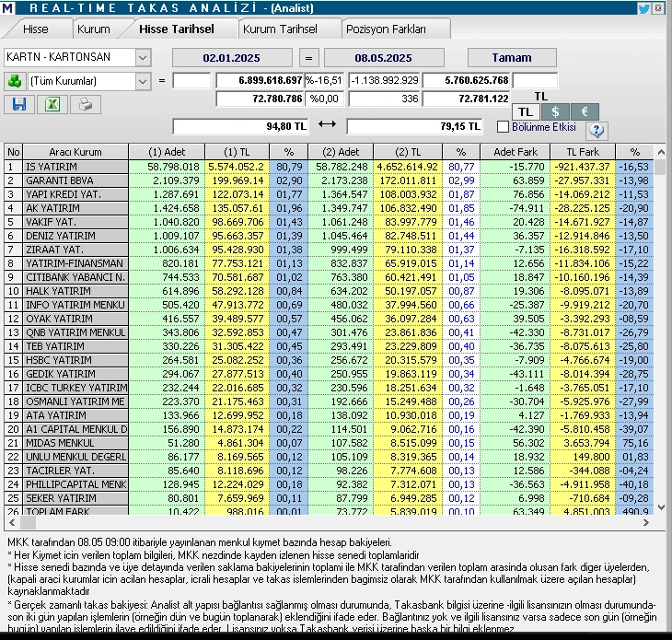This screenshot has height=640, width=672.
Task: Select the GEDIK YATIRIM row
Action: point(329,374)
